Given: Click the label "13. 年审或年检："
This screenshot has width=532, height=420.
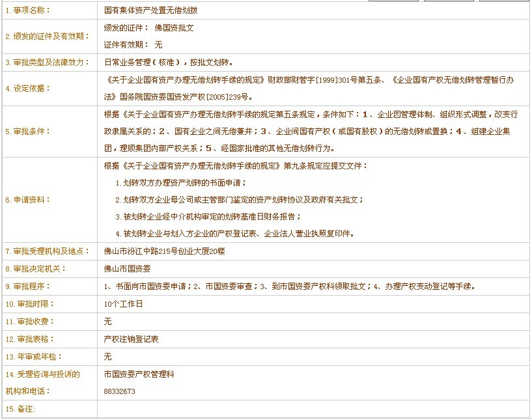Looking at the screenshot, I should coord(34,357).
